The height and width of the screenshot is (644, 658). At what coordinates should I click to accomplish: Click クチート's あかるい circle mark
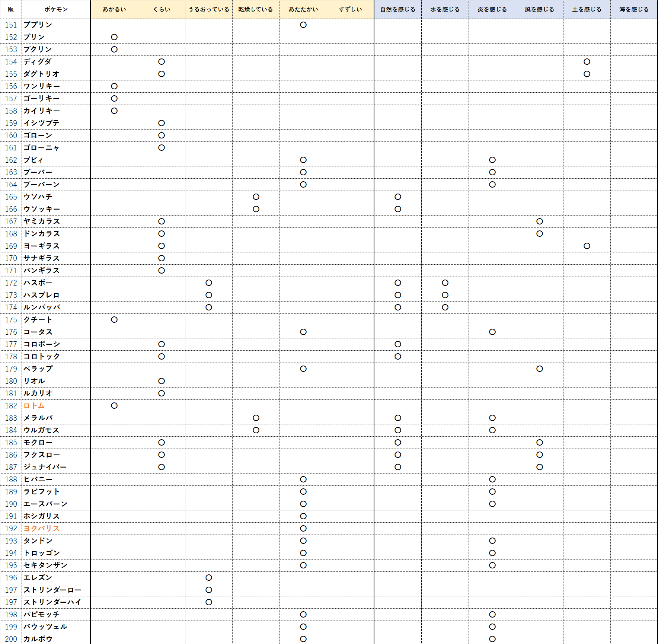pos(114,320)
